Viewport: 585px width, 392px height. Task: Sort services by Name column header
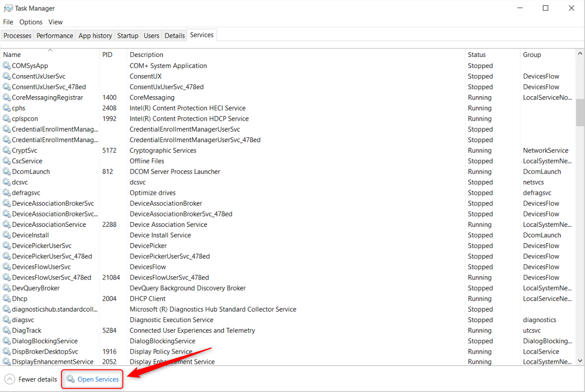(x=50, y=55)
